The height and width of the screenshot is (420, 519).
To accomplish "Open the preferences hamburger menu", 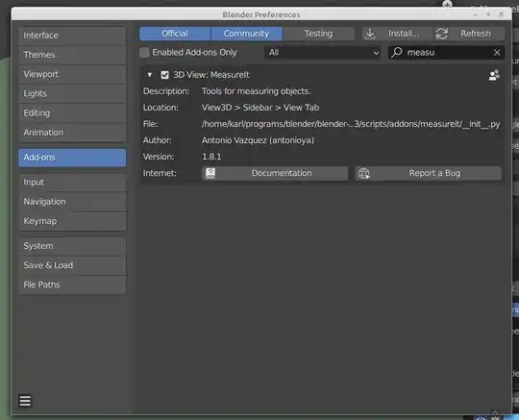I will (x=25, y=401).
